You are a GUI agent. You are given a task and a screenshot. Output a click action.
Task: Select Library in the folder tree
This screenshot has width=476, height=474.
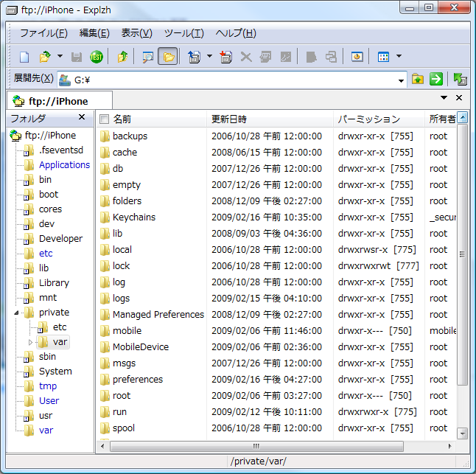pyautogui.click(x=54, y=283)
